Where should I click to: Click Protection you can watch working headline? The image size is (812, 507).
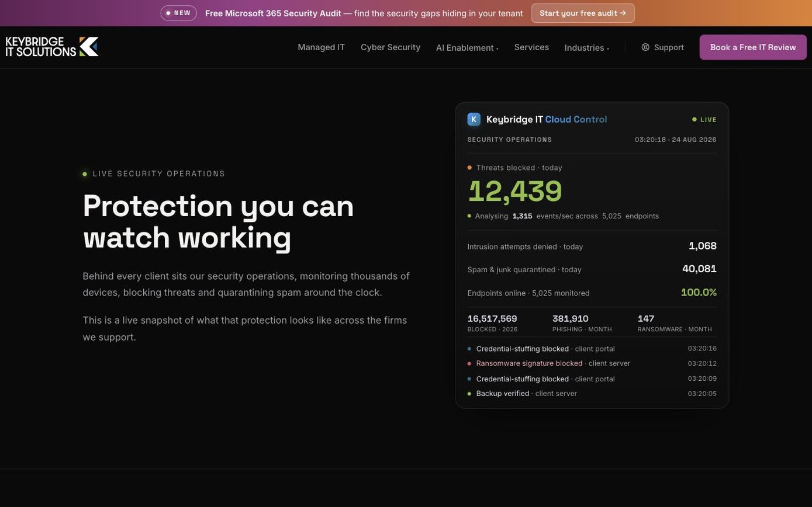(218, 222)
